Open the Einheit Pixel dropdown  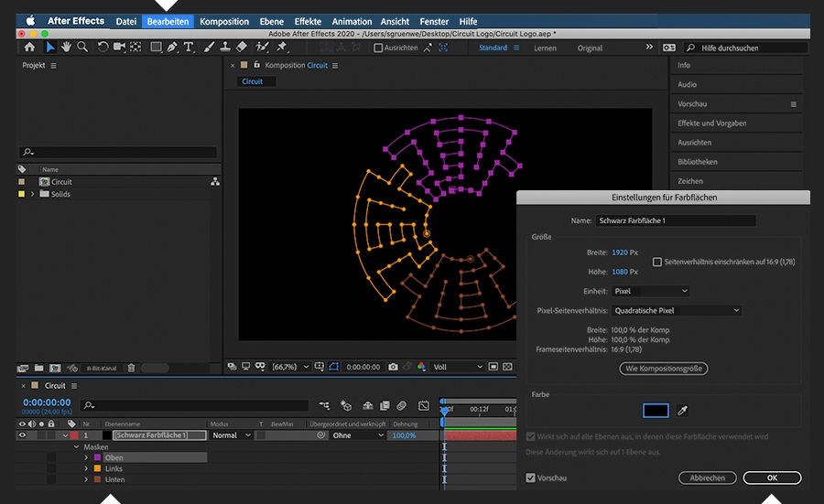pyautogui.click(x=650, y=291)
